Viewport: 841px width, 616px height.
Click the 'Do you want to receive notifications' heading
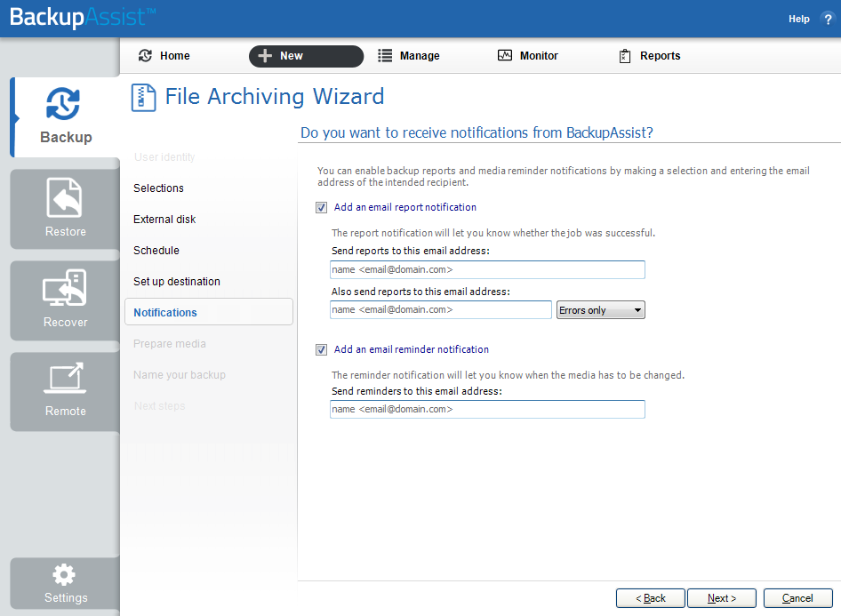point(477,132)
